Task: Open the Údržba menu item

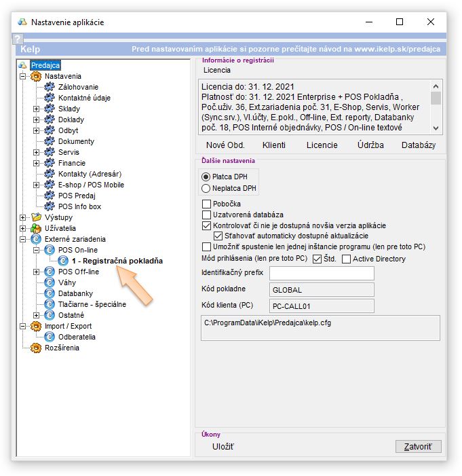Action: (370, 145)
